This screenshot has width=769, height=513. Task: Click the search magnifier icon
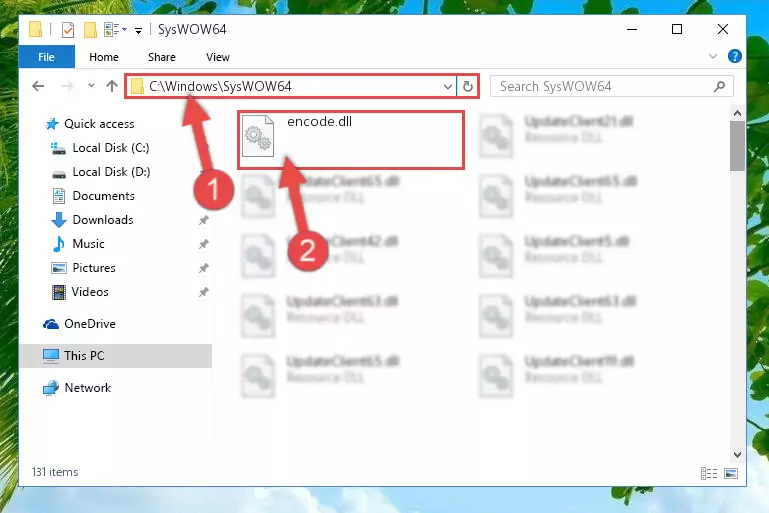pos(719,87)
